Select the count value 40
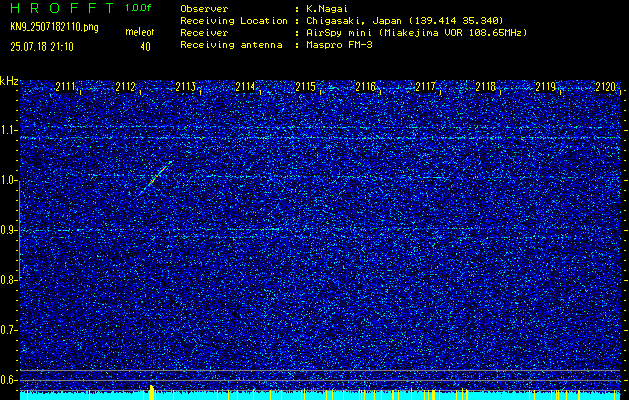 pos(145,47)
